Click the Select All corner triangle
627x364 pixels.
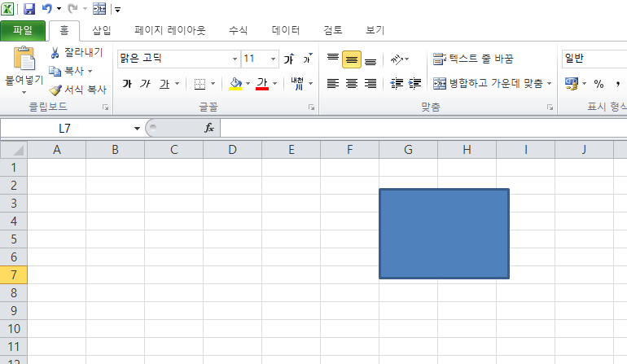pos(14,150)
